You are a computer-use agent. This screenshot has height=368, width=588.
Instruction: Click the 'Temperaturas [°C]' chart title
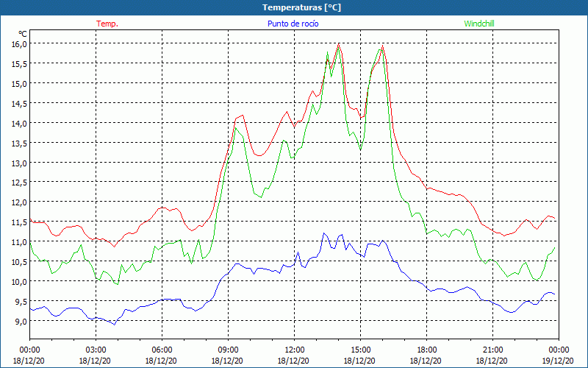coord(301,7)
